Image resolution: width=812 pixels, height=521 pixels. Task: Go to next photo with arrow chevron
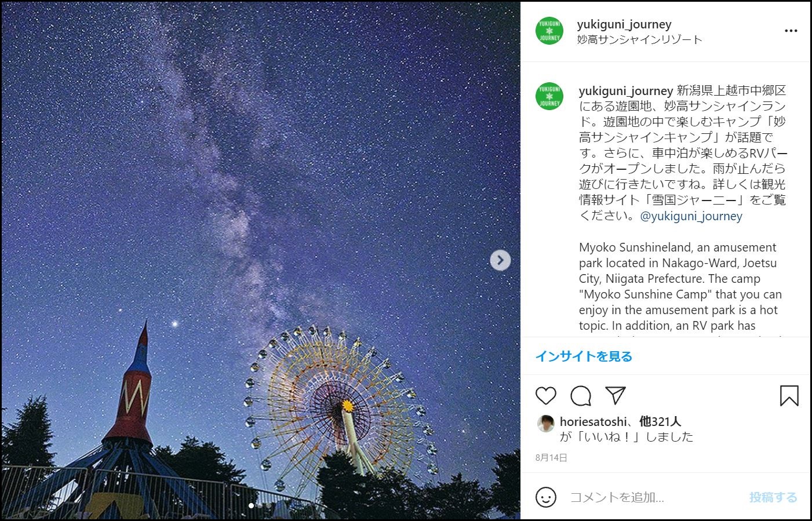pos(500,260)
